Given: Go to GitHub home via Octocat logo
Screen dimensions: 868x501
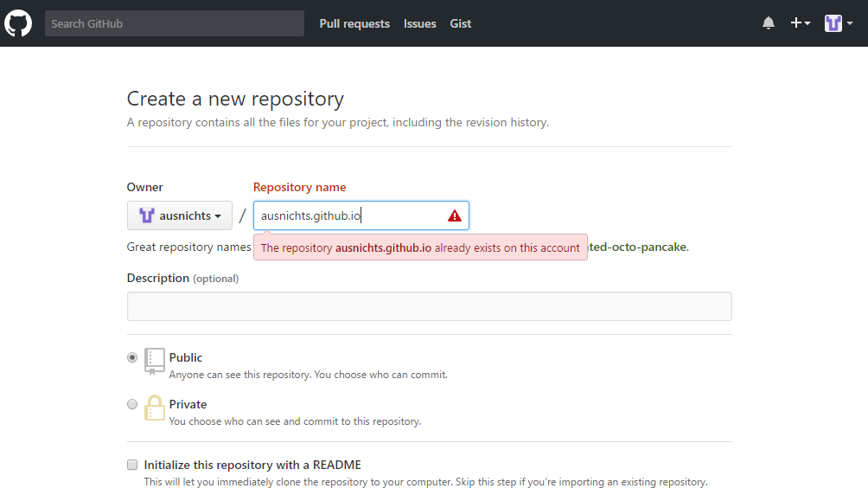Looking at the screenshot, I should point(18,23).
